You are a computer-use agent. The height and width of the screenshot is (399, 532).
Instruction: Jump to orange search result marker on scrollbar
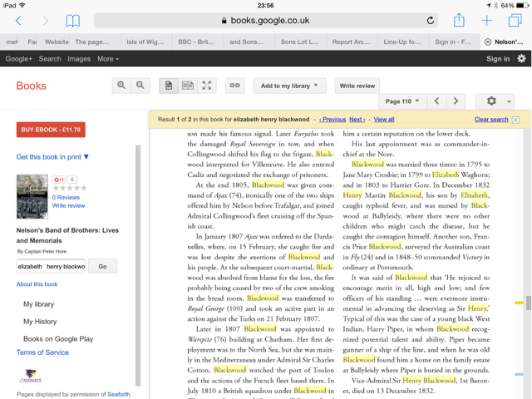coord(519,303)
